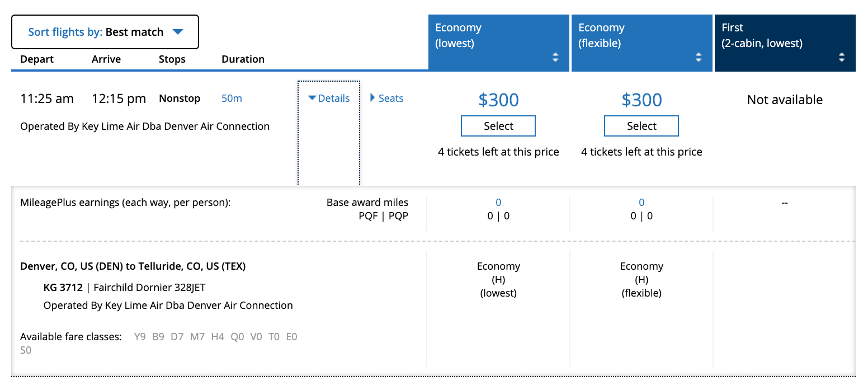
Task: Click the sort arrows on First (2-cabin, lowest) header
Action: 842,57
